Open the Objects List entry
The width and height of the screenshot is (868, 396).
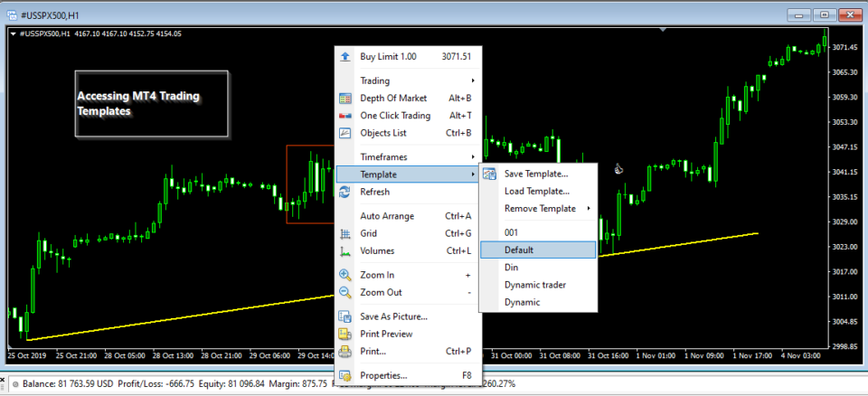coord(408,133)
